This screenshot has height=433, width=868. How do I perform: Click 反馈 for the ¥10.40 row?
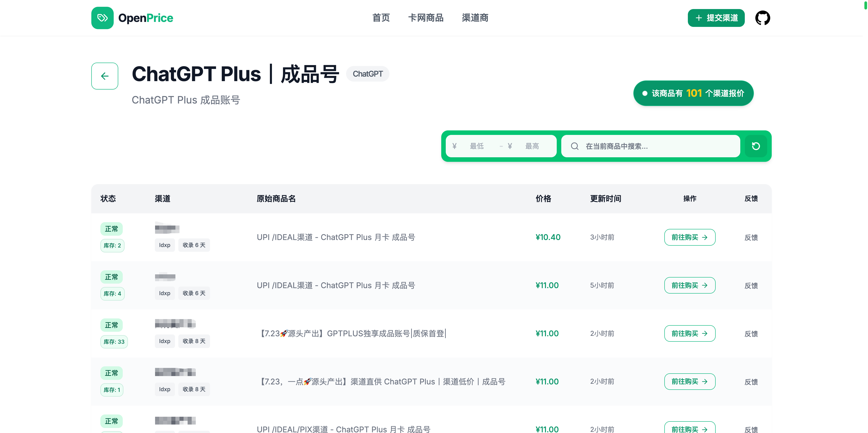point(751,238)
